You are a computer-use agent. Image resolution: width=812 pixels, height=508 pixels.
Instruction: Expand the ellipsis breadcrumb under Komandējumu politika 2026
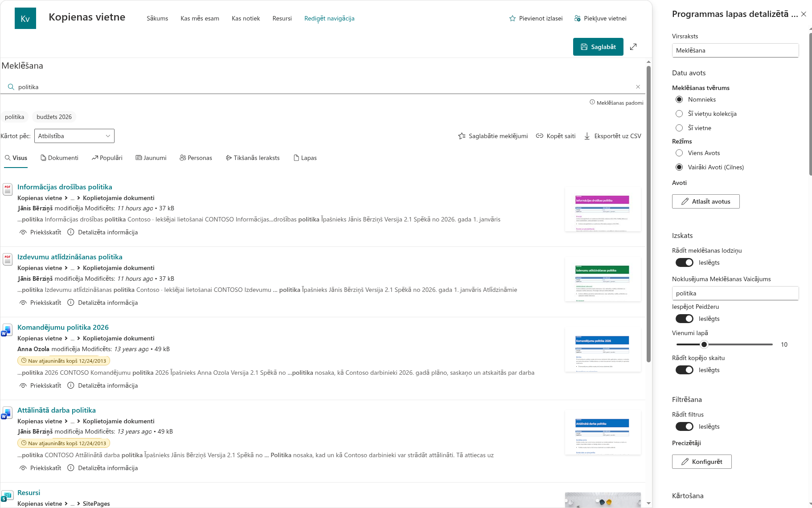coord(73,339)
